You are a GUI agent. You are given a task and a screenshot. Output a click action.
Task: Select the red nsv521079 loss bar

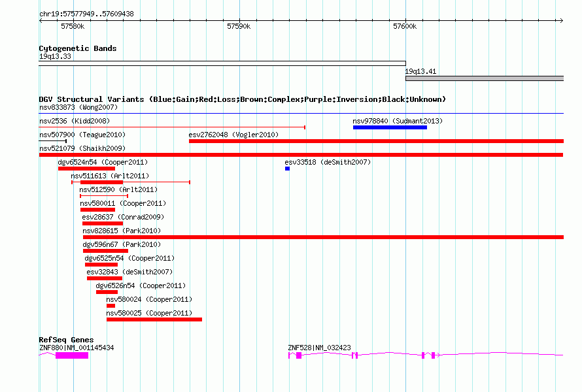pos(301,155)
